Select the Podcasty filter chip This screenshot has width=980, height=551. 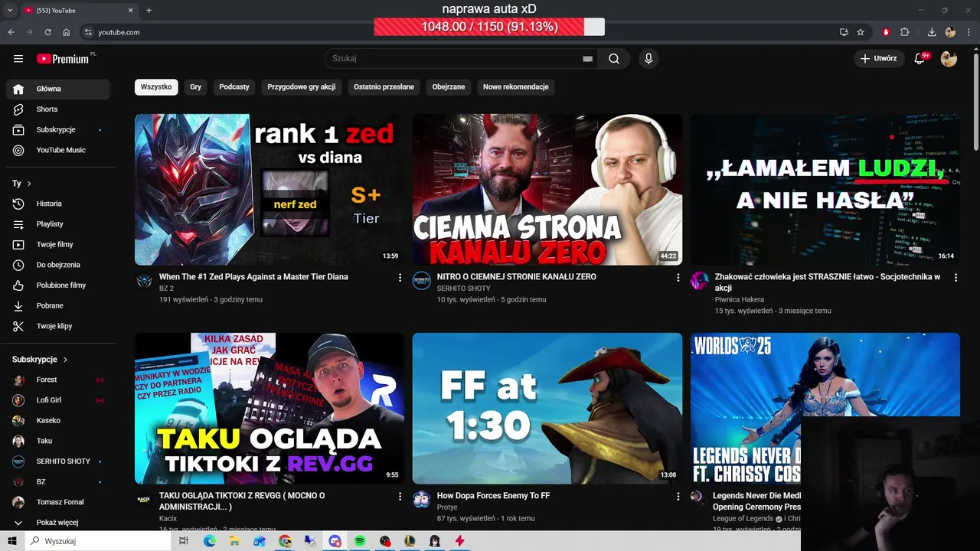pyautogui.click(x=234, y=87)
